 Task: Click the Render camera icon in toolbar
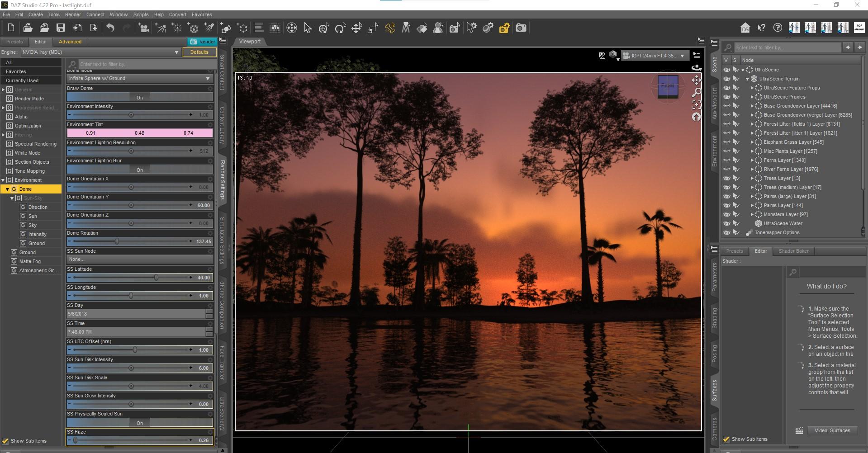pos(521,28)
